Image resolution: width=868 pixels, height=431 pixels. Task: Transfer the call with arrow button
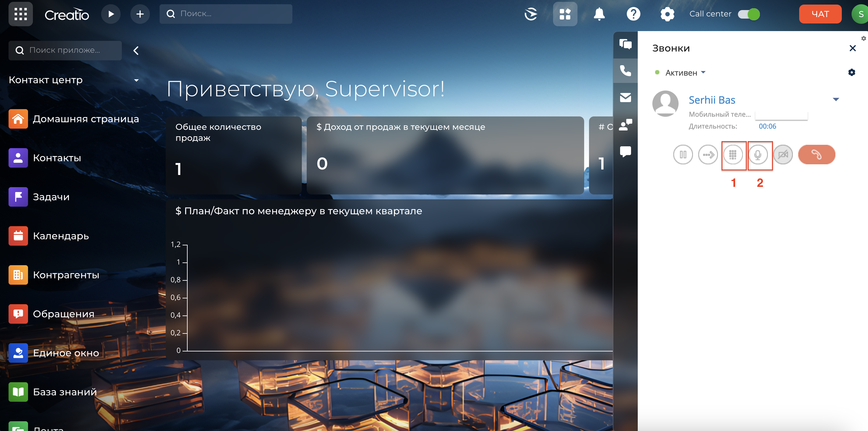708,155
